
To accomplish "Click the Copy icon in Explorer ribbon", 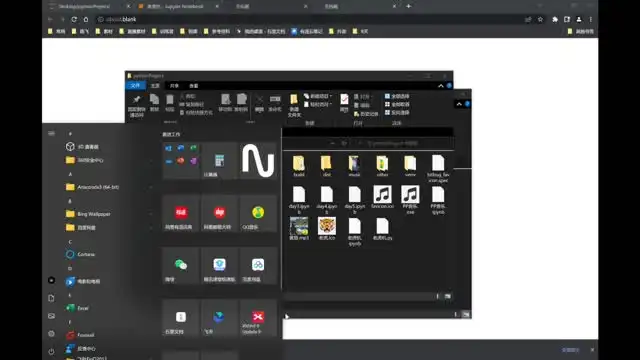I will tap(154, 102).
